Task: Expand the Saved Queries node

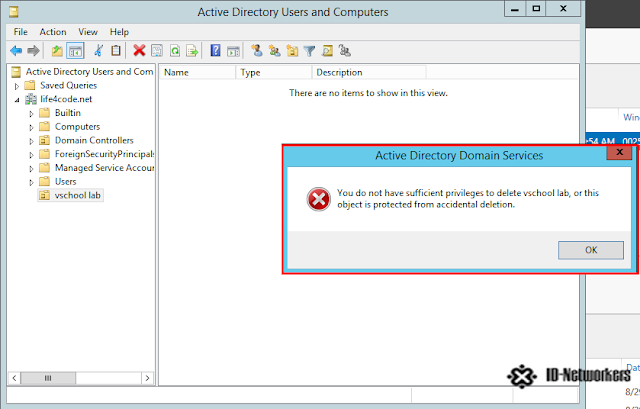Action: tap(17, 86)
